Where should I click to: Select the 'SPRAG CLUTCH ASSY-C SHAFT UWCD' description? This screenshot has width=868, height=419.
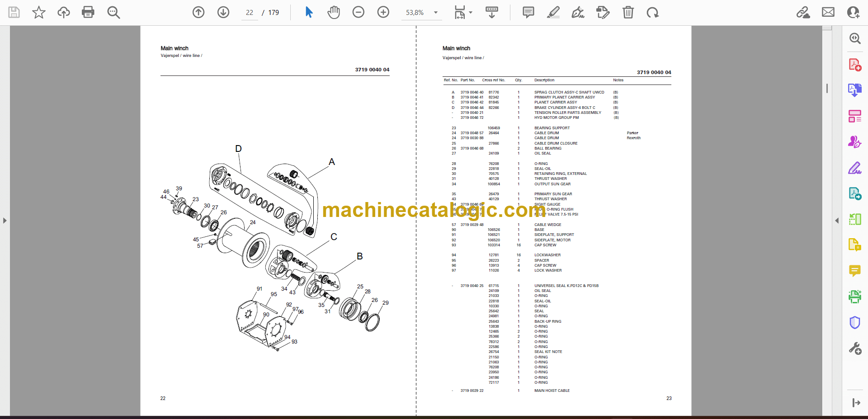point(569,92)
